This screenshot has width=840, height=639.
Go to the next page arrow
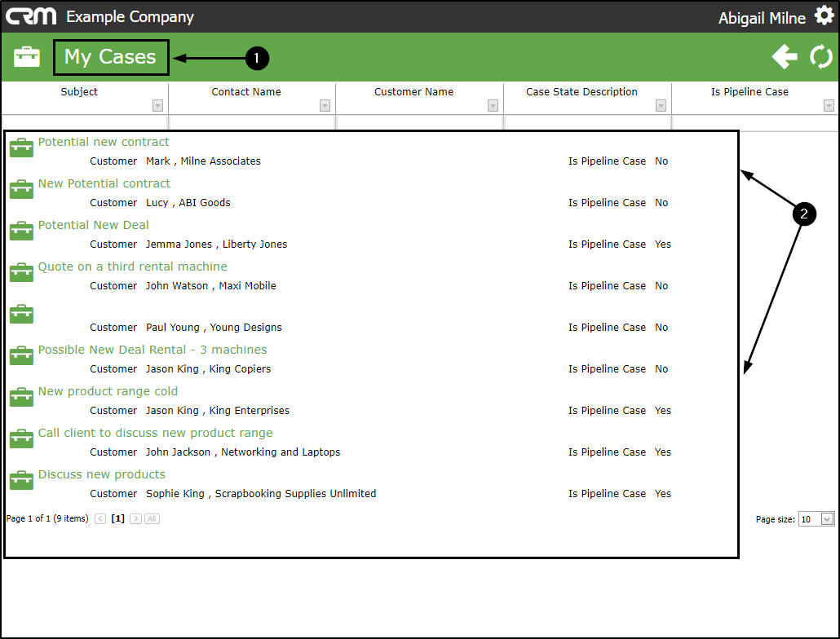click(135, 518)
